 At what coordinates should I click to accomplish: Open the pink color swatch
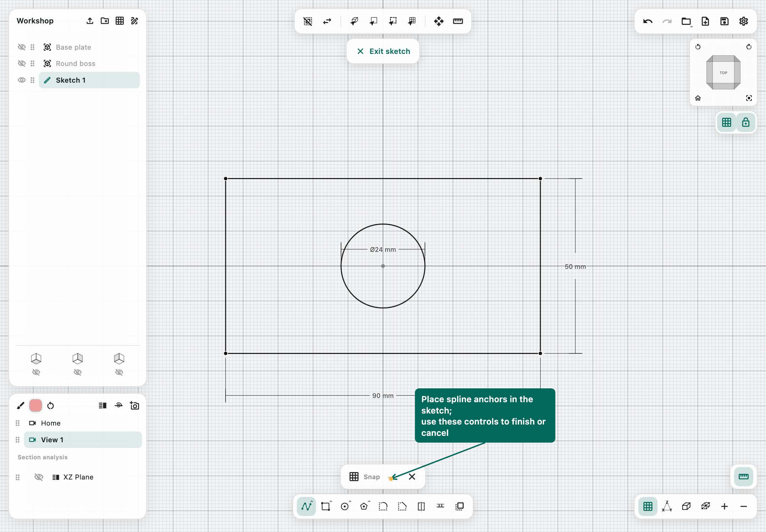click(x=35, y=405)
